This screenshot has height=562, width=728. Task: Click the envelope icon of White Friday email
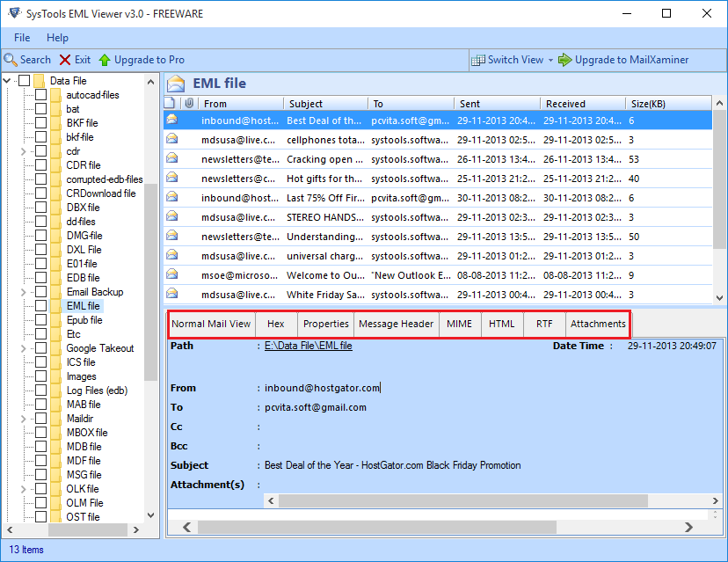(x=172, y=294)
